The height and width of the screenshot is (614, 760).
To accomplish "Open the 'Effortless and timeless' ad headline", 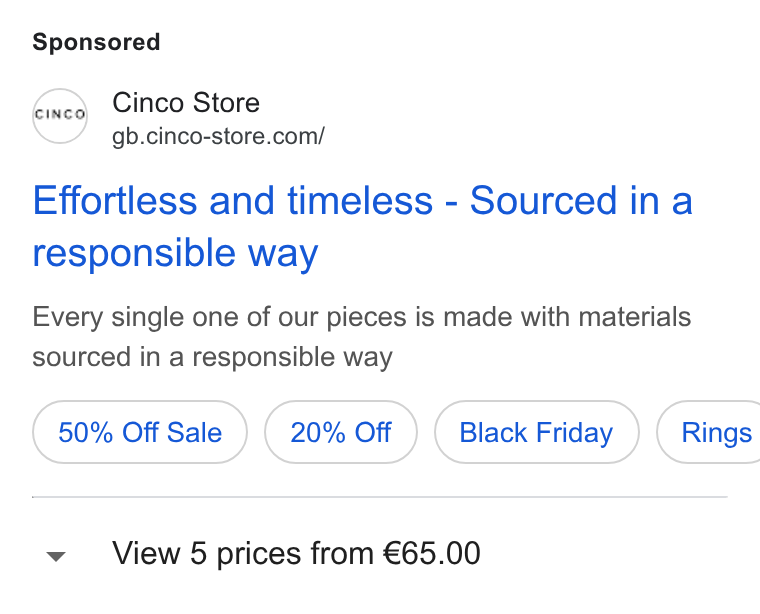I will (363, 226).
